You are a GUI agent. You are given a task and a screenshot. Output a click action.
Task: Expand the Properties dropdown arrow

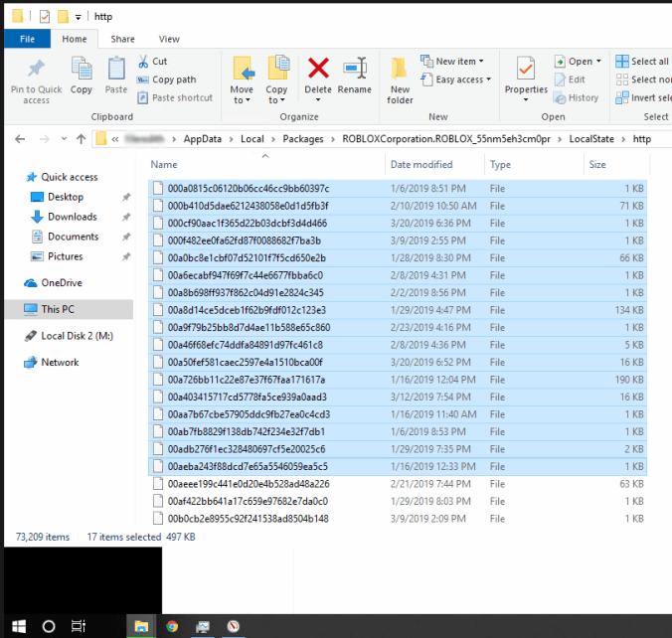point(526,99)
